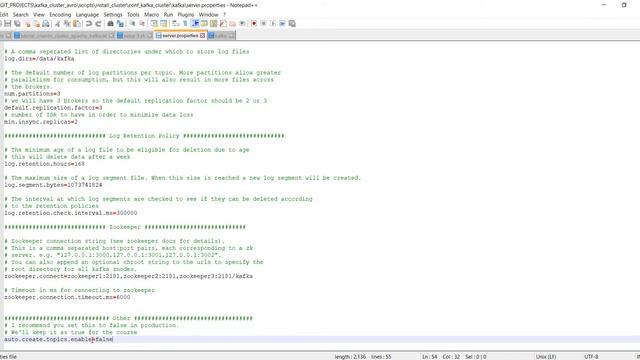640x360 pixels.
Task: Play back the recorded macro icon
Action: coord(273,24)
